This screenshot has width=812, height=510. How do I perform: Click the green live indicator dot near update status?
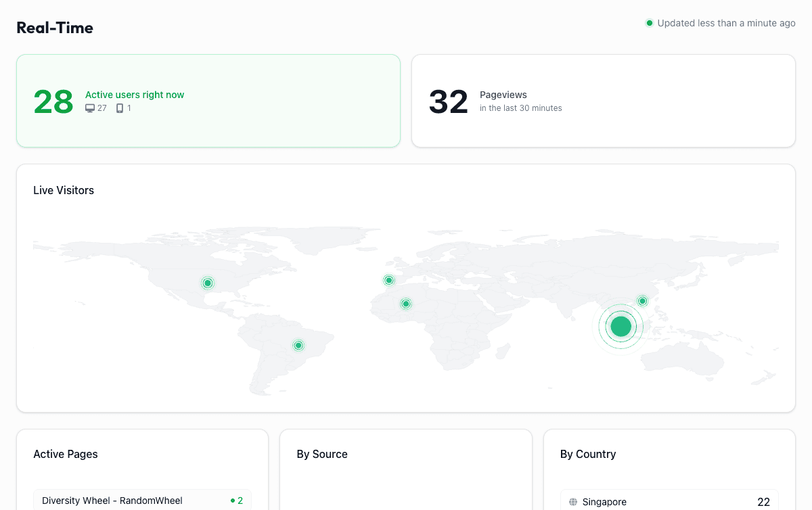[649, 23]
